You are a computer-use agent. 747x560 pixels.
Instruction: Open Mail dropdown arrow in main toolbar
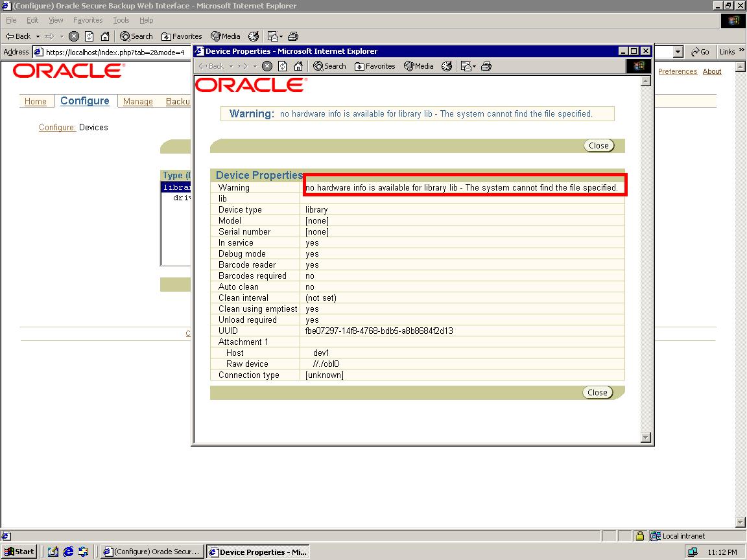pyautogui.click(x=281, y=36)
